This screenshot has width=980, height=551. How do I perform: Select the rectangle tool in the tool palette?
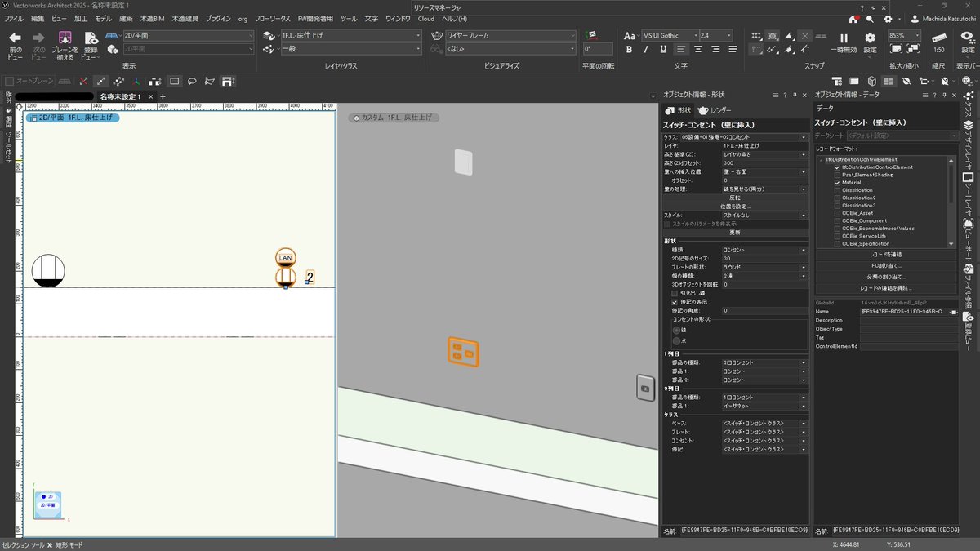point(174,81)
